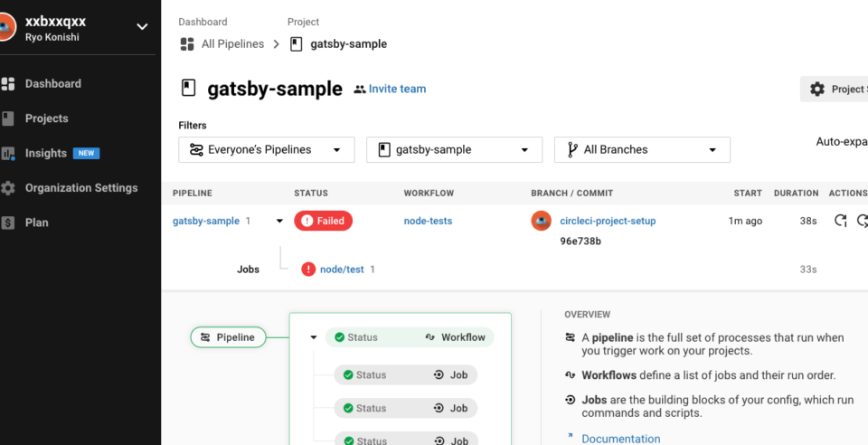868x445 pixels.
Task: Click the Workflows icon in the overview list
Action: [x=570, y=374]
